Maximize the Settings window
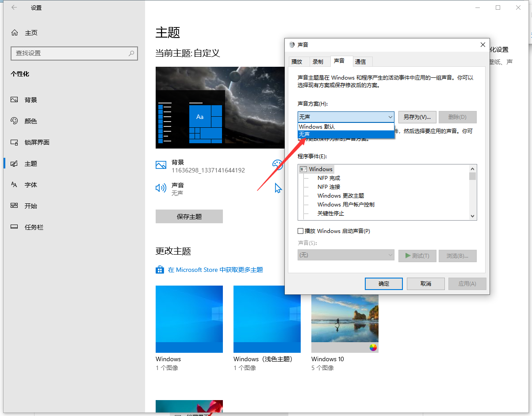The width and height of the screenshot is (532, 416). [498, 8]
